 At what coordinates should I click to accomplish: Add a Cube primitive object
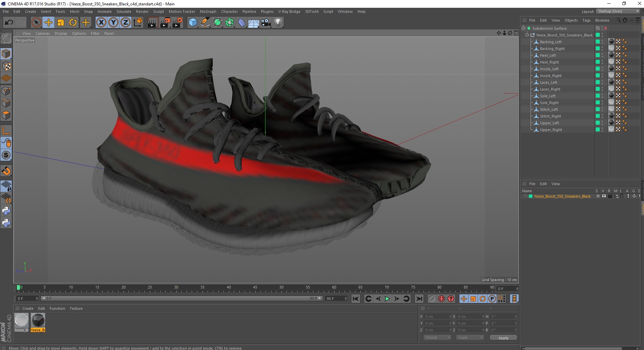[x=193, y=23]
